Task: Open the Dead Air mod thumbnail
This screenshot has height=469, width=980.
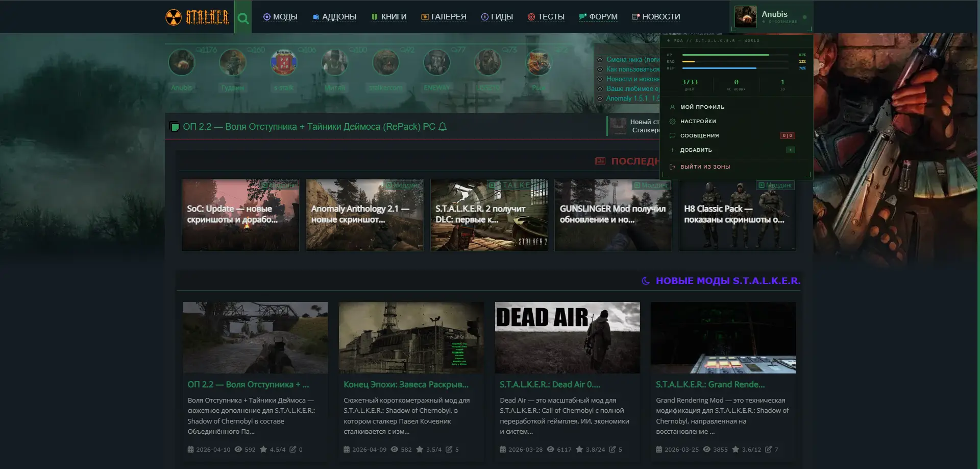Action: coord(567,337)
